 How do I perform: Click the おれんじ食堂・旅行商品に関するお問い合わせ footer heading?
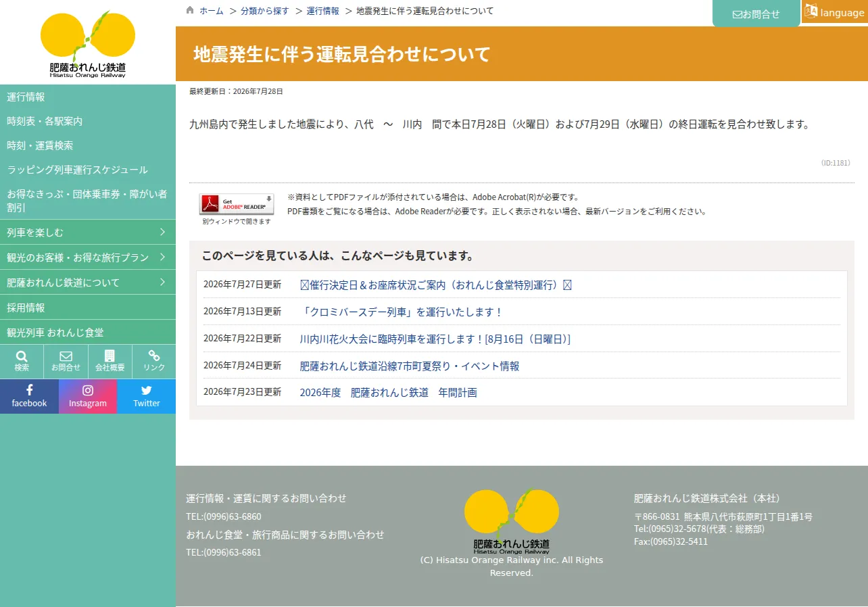pyautogui.click(x=285, y=535)
